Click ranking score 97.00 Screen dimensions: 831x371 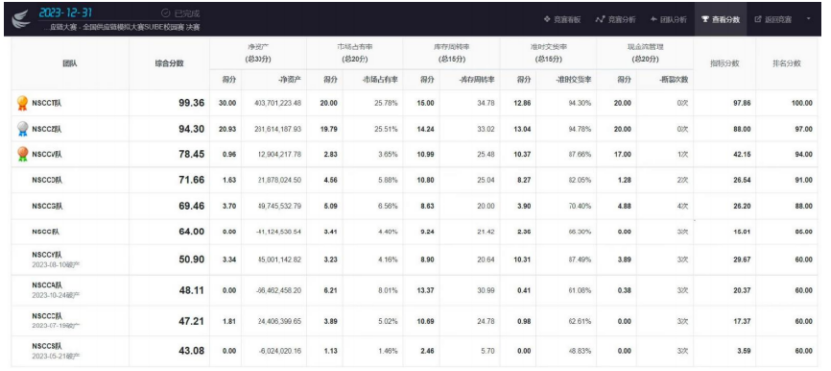[x=803, y=129]
